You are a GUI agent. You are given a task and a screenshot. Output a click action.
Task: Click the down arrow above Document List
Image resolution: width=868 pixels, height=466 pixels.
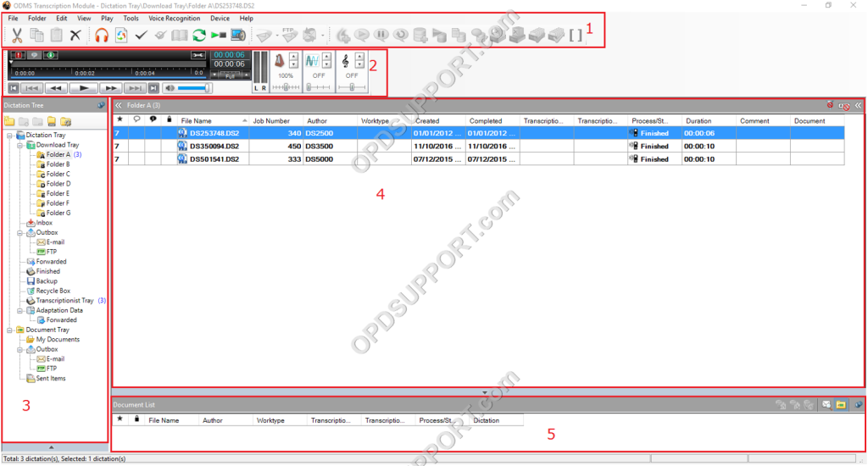pos(485,392)
